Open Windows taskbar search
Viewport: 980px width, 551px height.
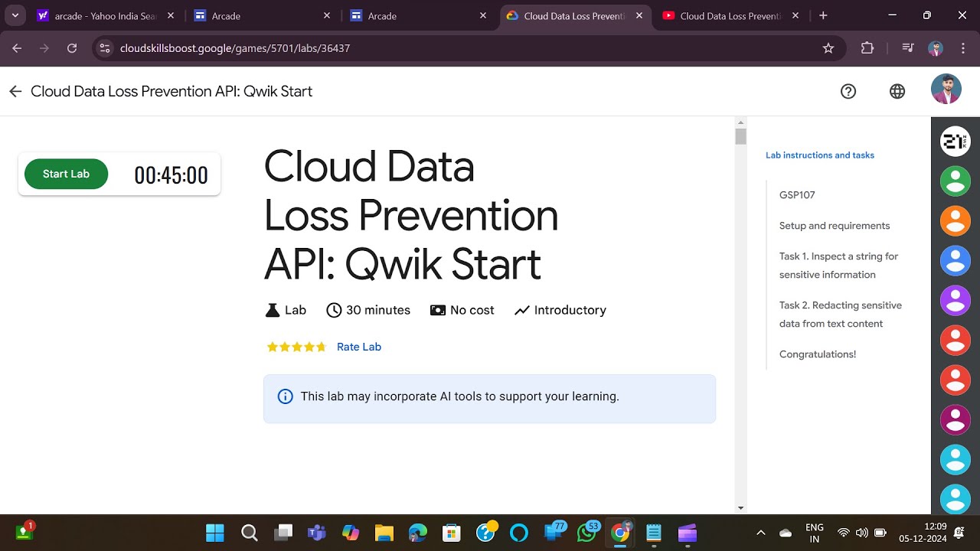coord(249,533)
